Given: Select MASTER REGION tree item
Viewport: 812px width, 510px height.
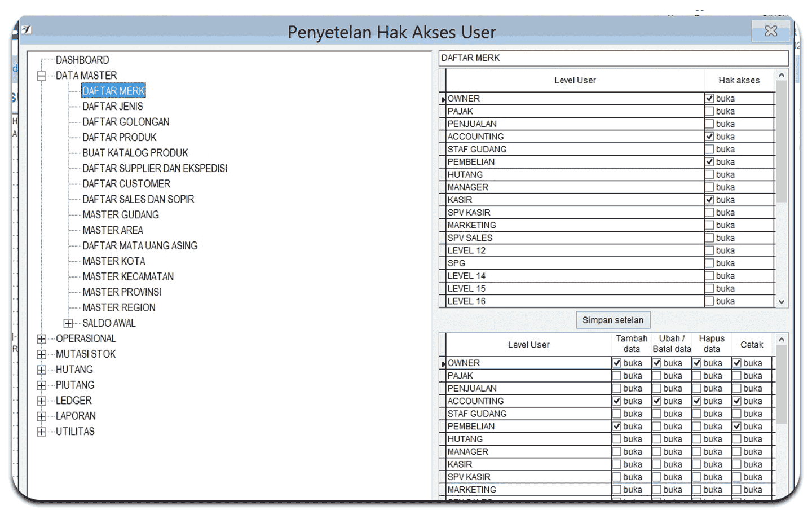Looking at the screenshot, I should coord(119,308).
